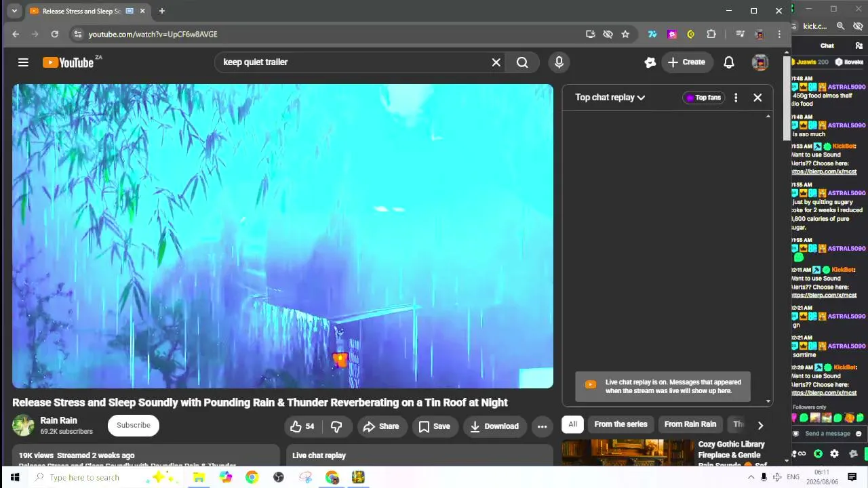Click the video player to pause
The width and height of the screenshot is (868, 488).
click(283, 236)
